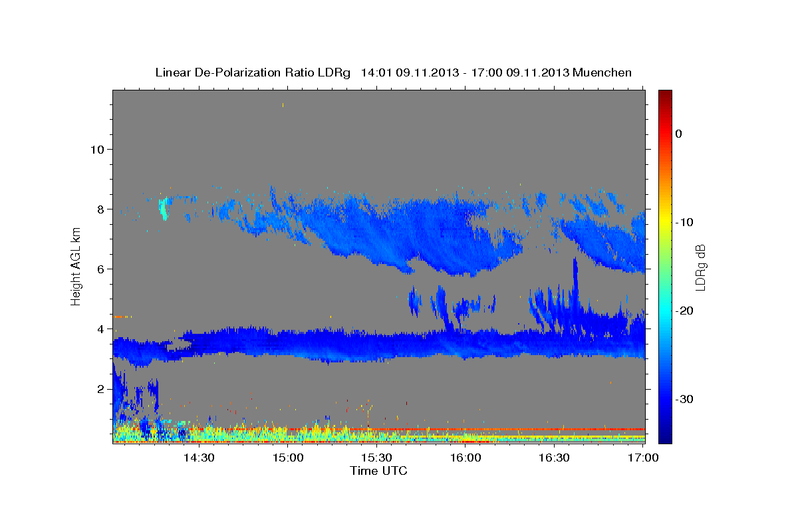798x532 pixels.
Task: Click the 16:30 time tick label
Action: pos(555,458)
